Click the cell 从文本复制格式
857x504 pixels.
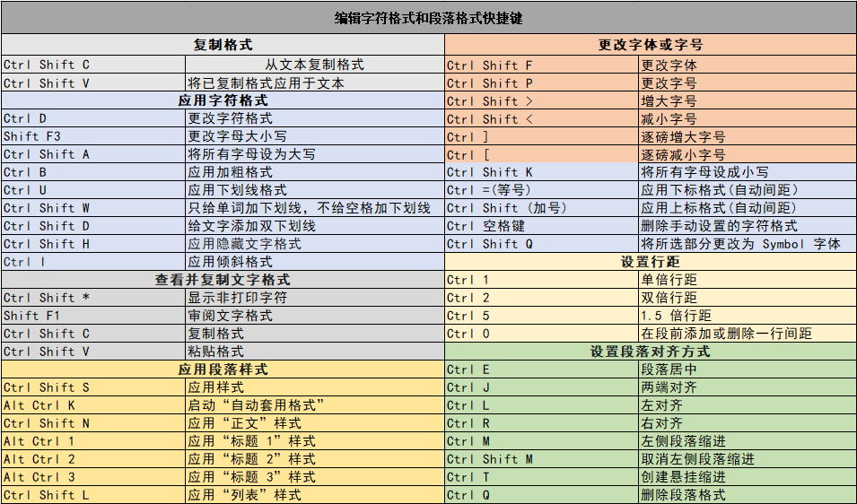[315, 65]
